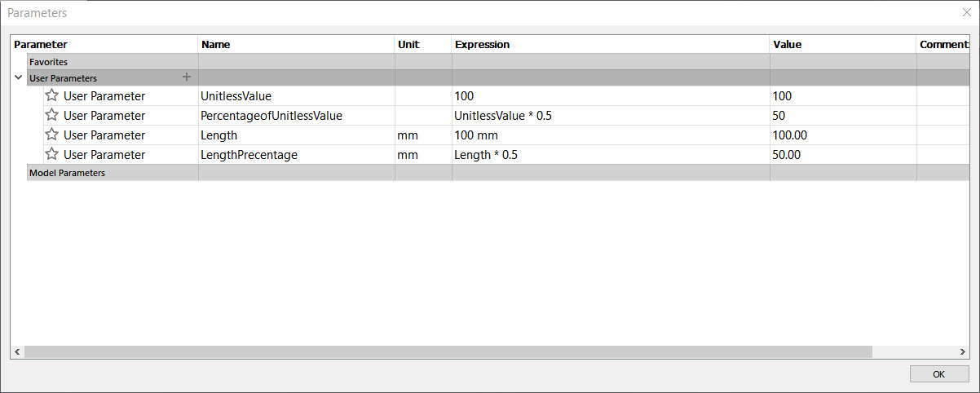Select the Length name cell
980x393 pixels.
pyautogui.click(x=297, y=135)
